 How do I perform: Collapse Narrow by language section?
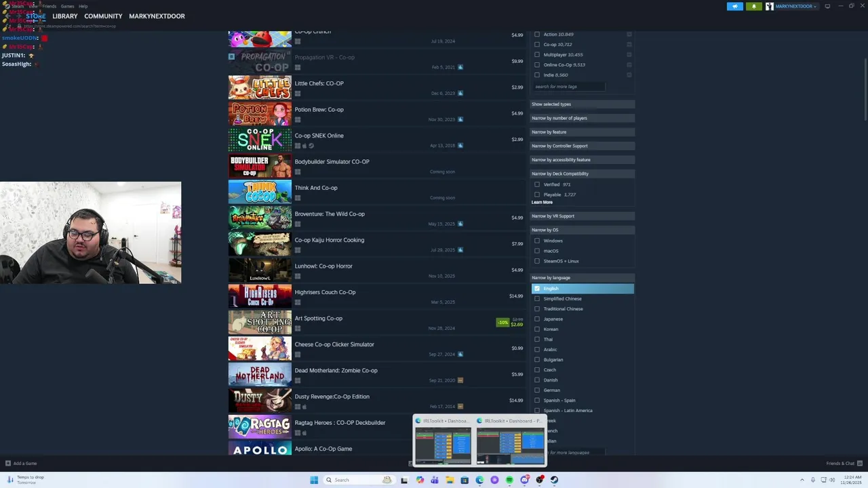[582, 278]
